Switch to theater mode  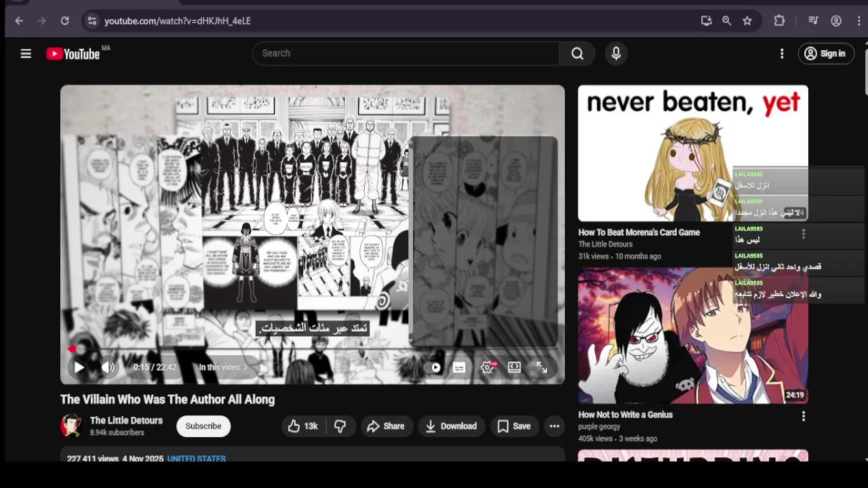tap(514, 367)
